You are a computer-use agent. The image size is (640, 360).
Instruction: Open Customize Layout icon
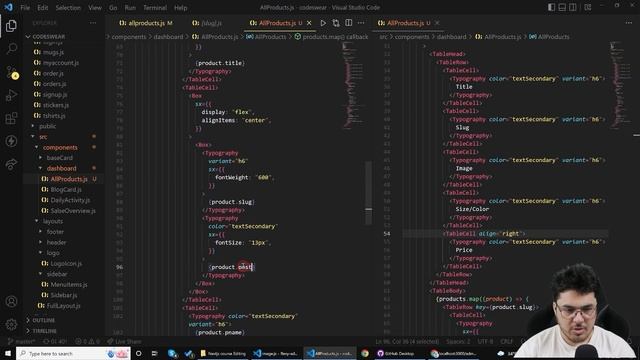pyautogui.click(x=588, y=7)
